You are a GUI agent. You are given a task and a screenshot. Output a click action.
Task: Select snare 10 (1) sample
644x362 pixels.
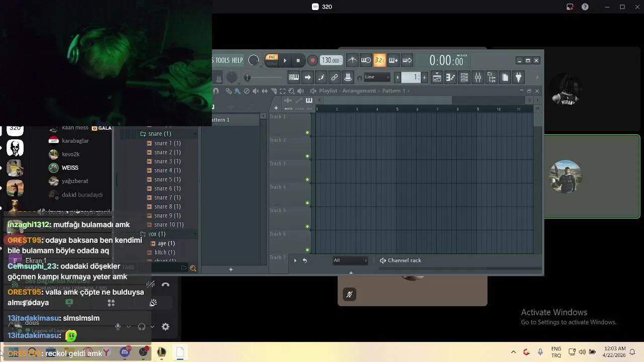[x=169, y=225]
